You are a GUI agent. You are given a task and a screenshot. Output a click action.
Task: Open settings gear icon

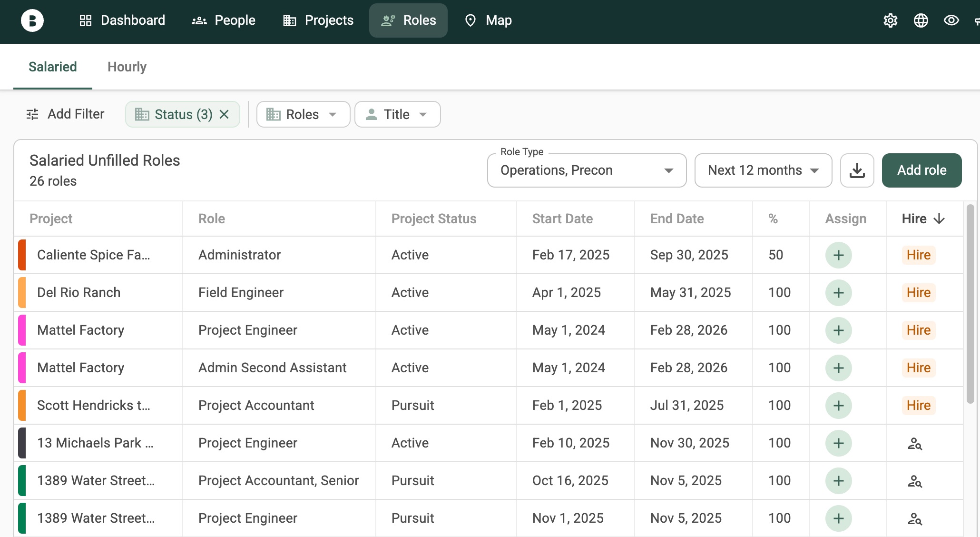tap(890, 20)
